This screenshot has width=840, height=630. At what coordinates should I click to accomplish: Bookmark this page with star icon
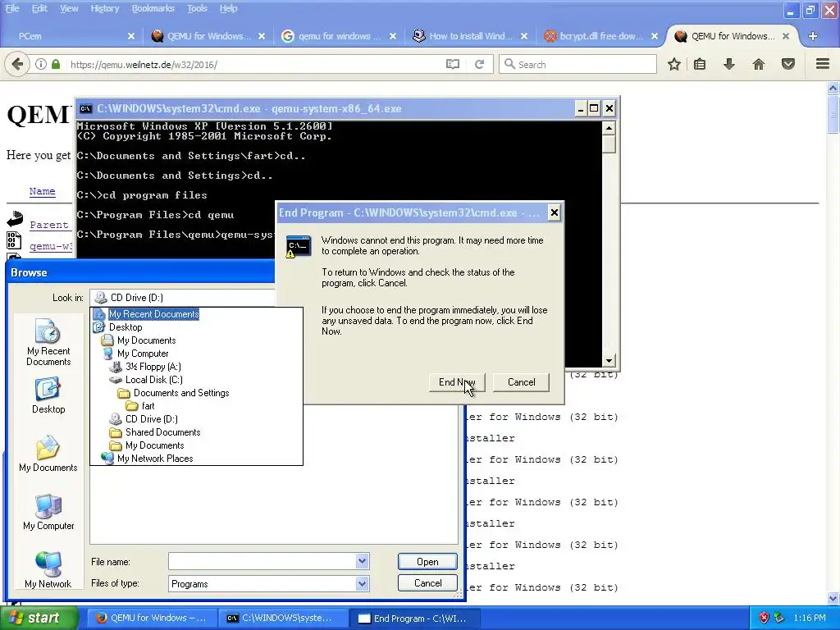pos(674,64)
